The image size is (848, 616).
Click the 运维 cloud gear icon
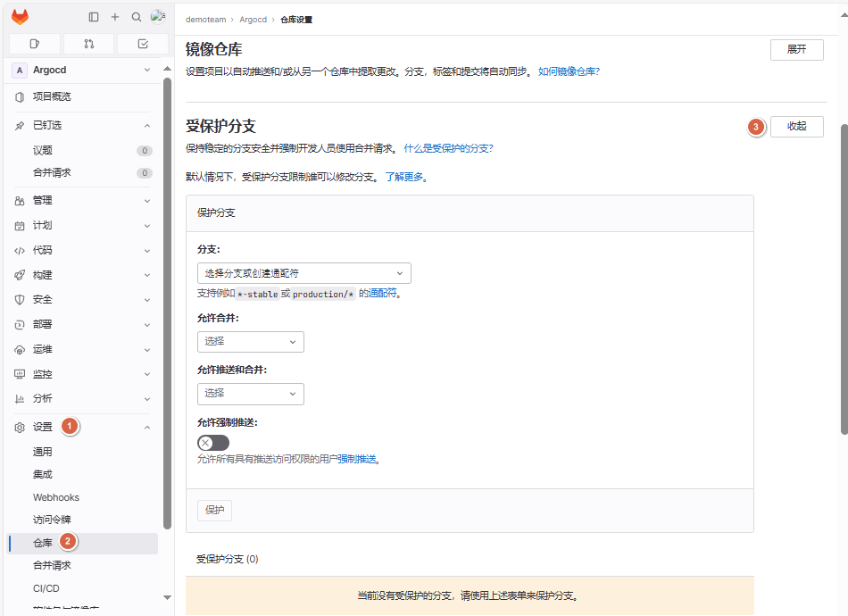[x=20, y=349]
